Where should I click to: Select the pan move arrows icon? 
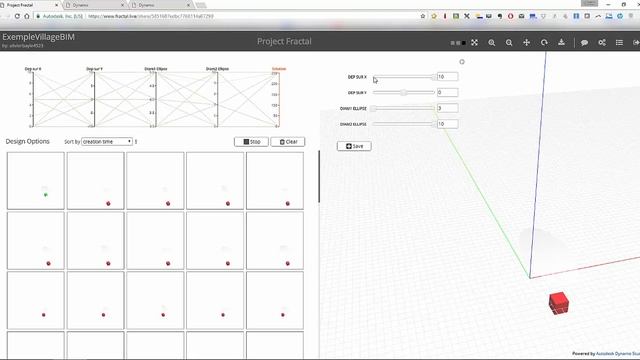(x=527, y=42)
